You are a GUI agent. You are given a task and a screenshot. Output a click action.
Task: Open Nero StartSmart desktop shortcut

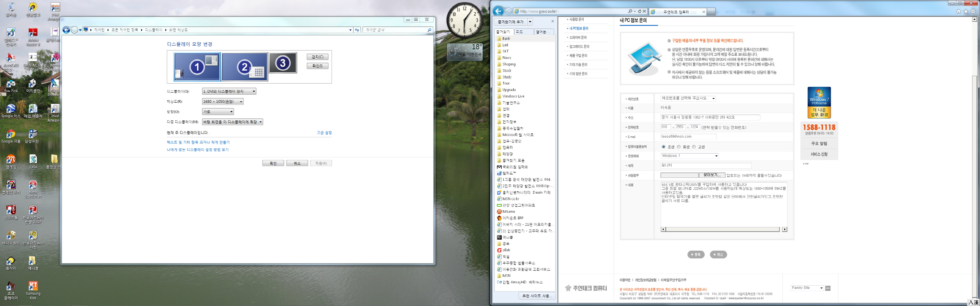click(33, 189)
